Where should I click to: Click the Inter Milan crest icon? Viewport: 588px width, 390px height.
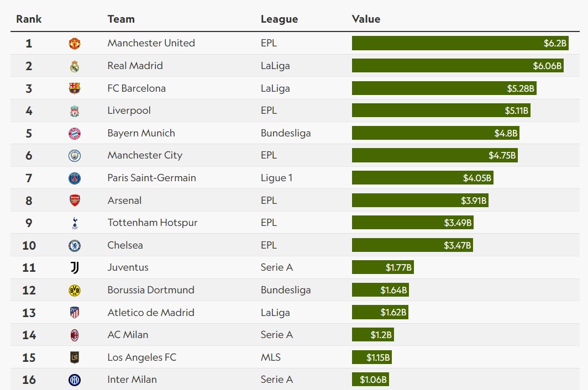(75, 380)
